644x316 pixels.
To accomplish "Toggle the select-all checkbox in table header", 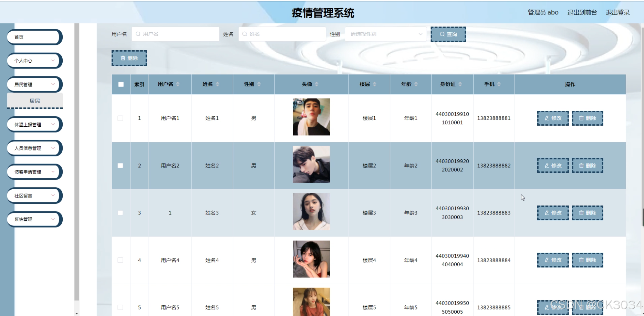I will 121,84.
